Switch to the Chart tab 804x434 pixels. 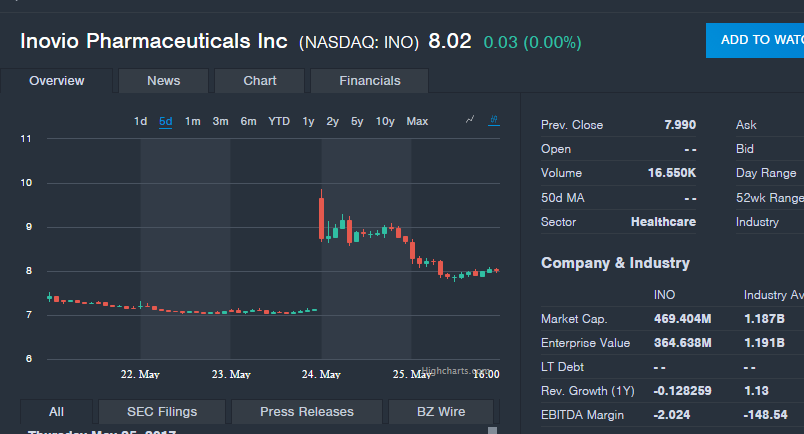point(259,81)
